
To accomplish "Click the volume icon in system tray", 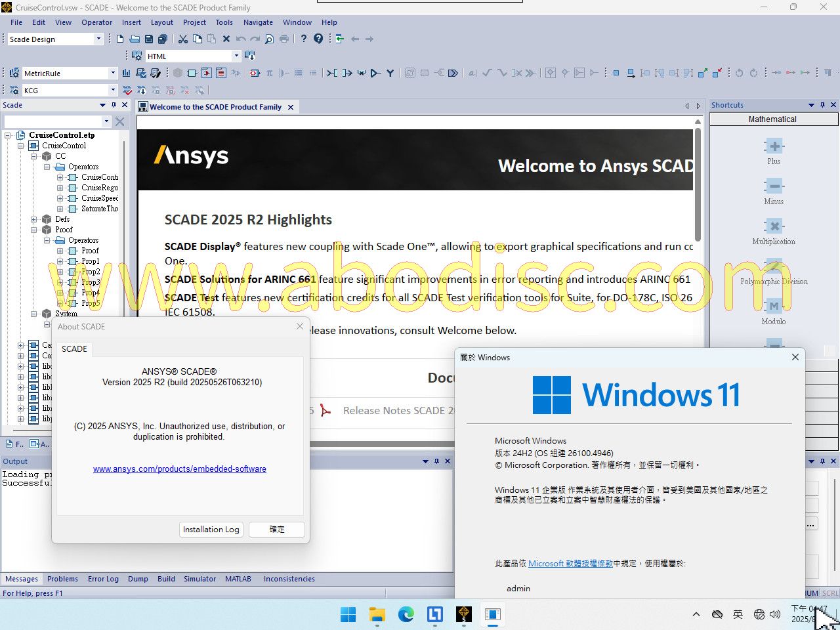I will pyautogui.click(x=775, y=614).
